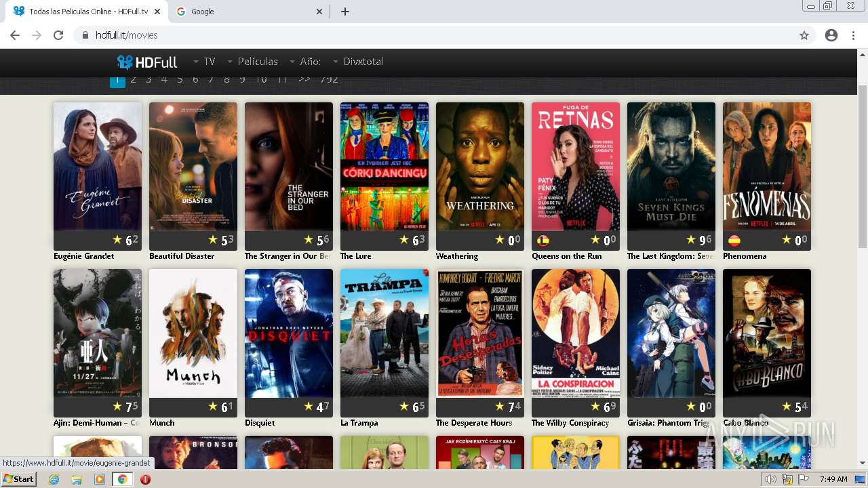The image size is (868, 488).
Task: Open File Explorer from the taskbar
Action: (x=77, y=479)
